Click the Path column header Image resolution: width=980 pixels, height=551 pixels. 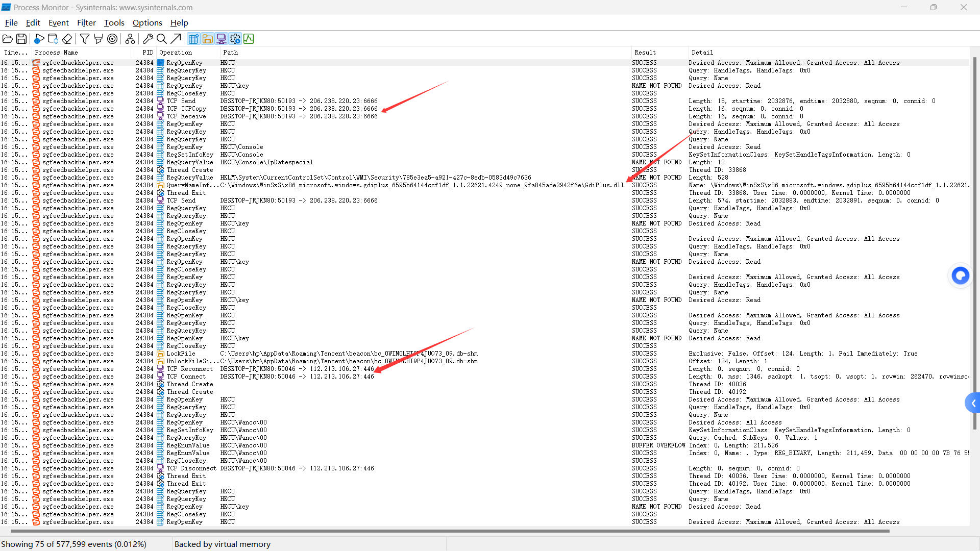point(425,53)
